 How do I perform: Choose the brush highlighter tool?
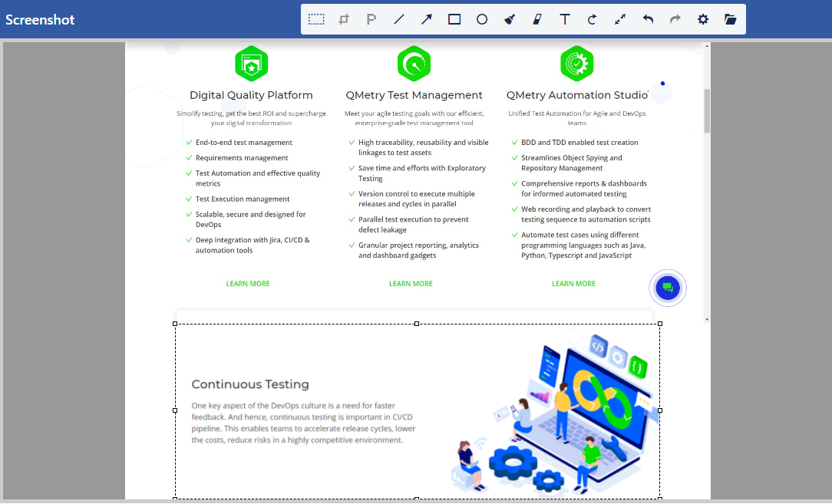tap(510, 19)
